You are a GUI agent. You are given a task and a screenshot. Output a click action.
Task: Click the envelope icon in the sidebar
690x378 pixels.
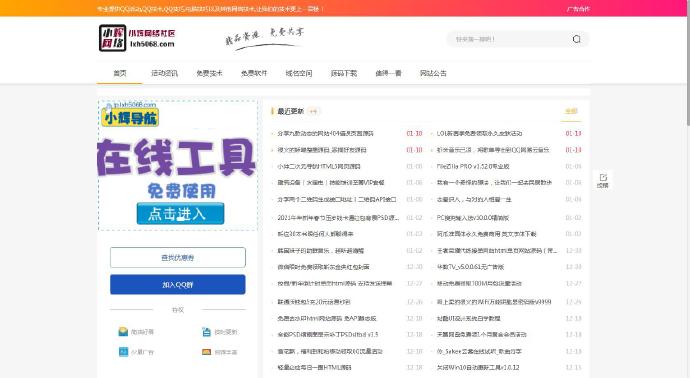tap(123, 331)
